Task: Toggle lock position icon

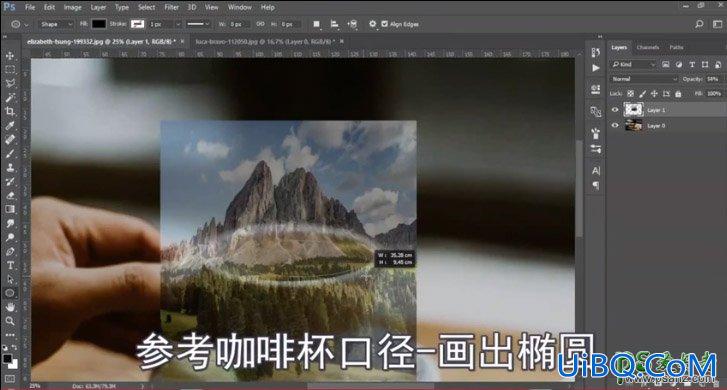Action: point(654,94)
